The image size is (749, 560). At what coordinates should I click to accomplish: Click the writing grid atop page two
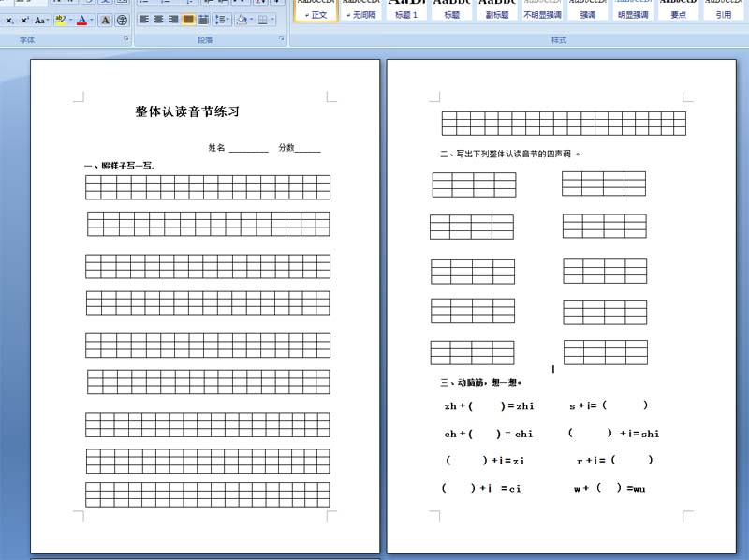click(x=564, y=124)
